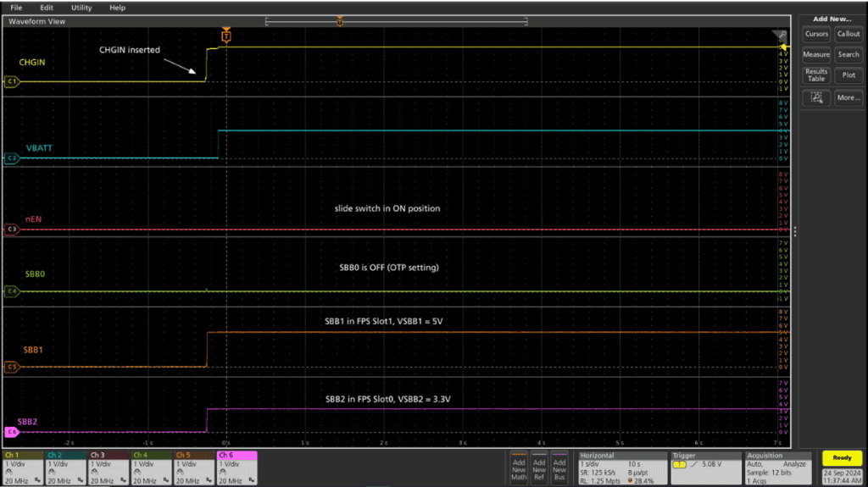The width and height of the screenshot is (868, 487).
Task: Toggle the Ch 3 channel badge
Action: click(x=107, y=467)
